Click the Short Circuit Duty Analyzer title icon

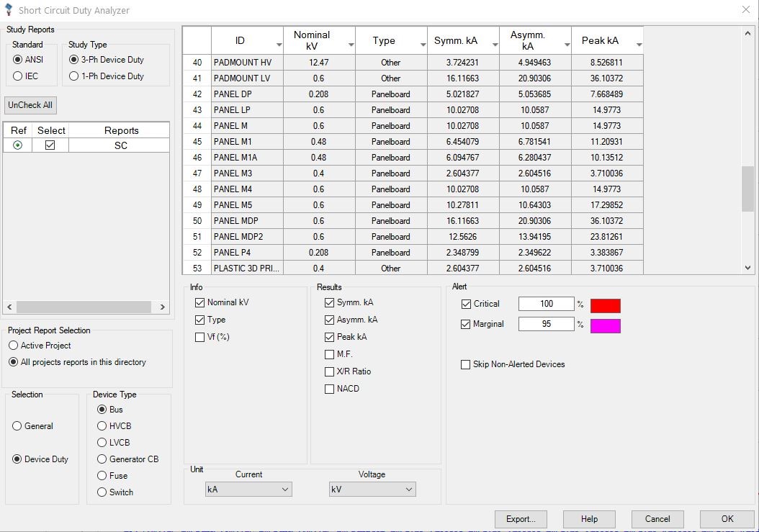click(x=8, y=9)
